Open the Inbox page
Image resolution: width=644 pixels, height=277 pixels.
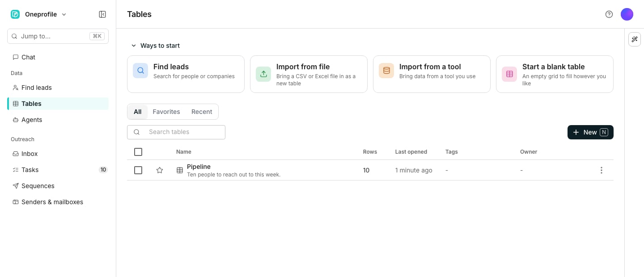point(58,154)
